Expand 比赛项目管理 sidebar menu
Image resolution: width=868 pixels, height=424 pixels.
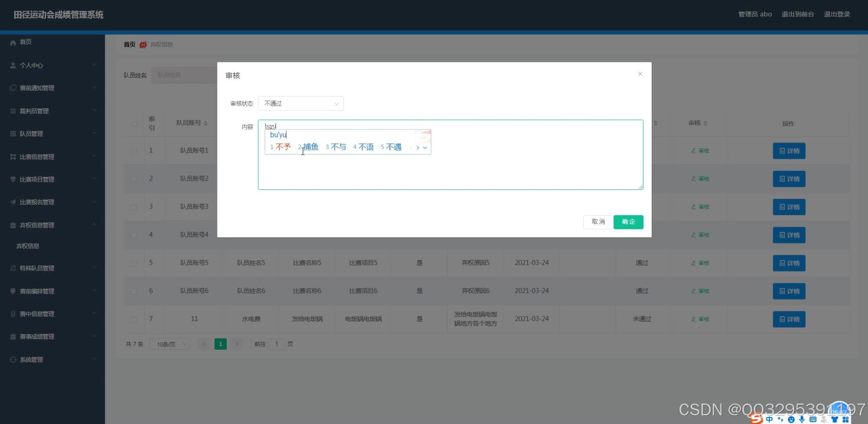click(52, 179)
